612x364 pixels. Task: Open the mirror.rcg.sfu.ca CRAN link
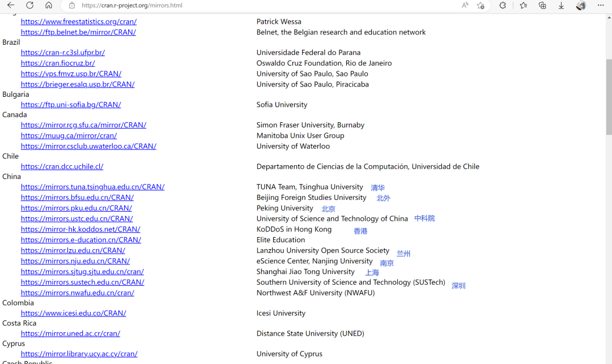click(83, 125)
